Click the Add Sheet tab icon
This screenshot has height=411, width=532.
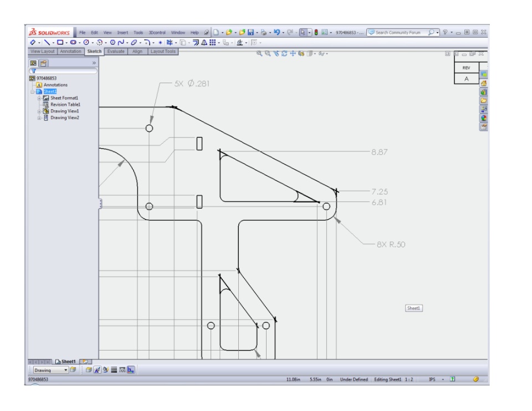tap(85, 362)
